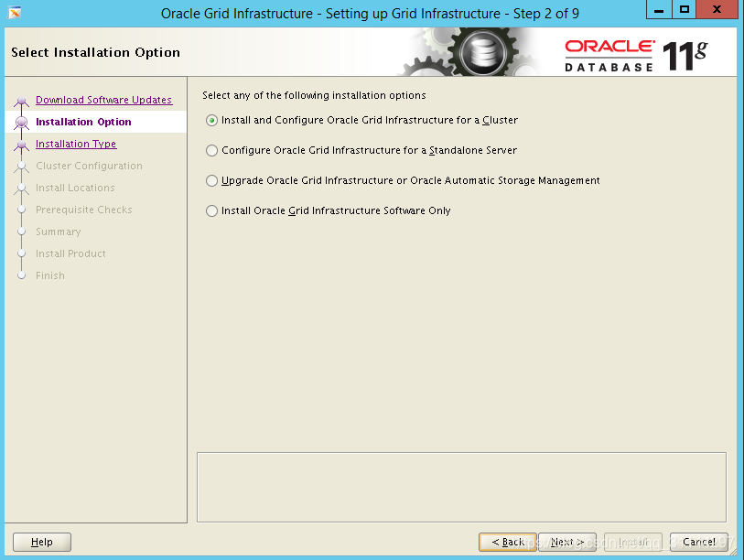Image resolution: width=744 pixels, height=560 pixels.
Task: Select the Installation Option step in sidebar
Action: 83,122
